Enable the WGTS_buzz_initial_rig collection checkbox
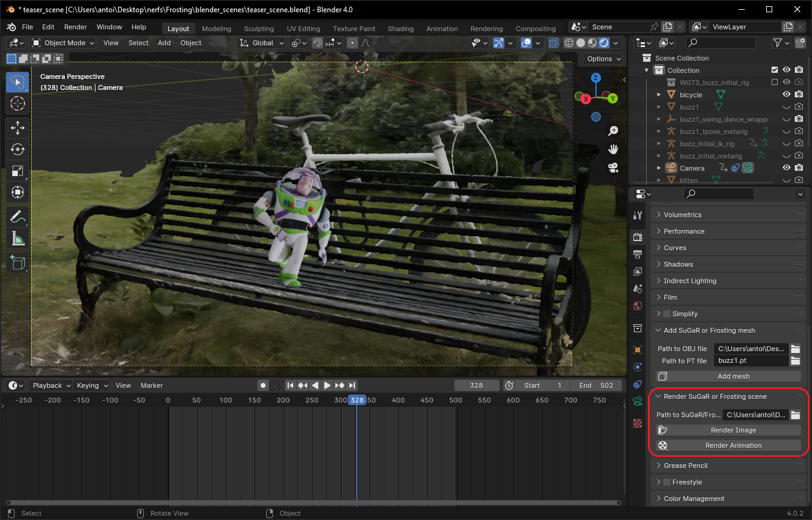The height and width of the screenshot is (520, 812). coord(775,82)
